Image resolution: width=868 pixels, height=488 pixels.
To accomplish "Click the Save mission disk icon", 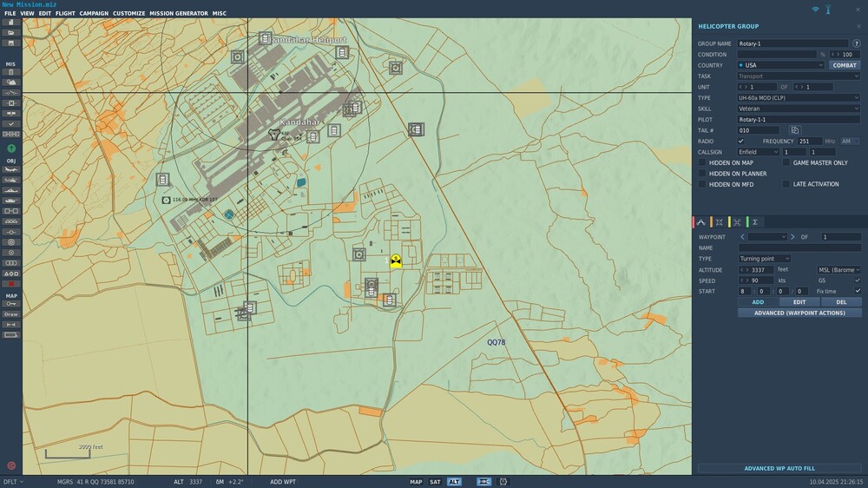I will 10,43.
